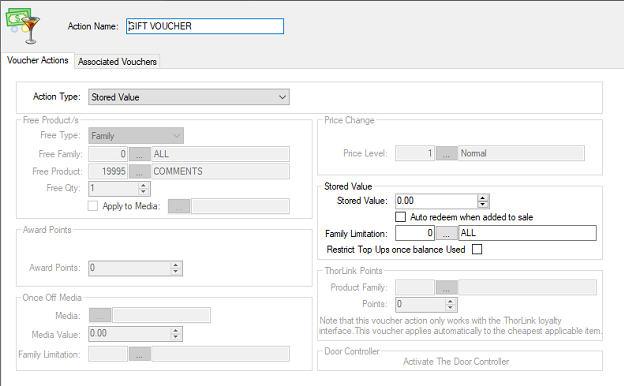This screenshot has height=386, width=624.
Task: Click the Action Name text field
Action: [205, 26]
